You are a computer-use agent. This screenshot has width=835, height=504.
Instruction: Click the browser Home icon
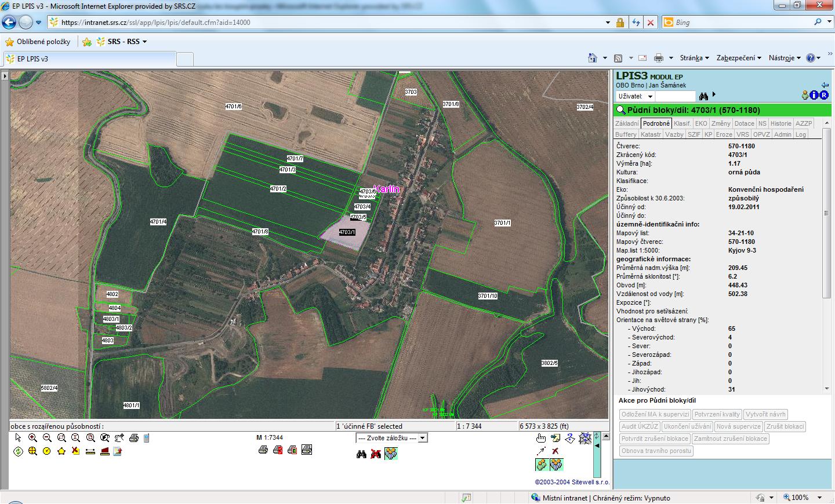pyautogui.click(x=592, y=58)
